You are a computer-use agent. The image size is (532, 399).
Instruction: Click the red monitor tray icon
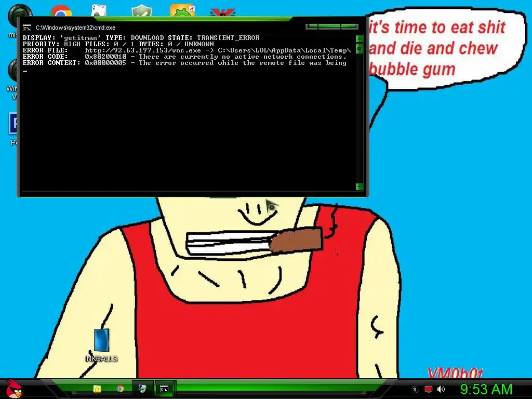pyautogui.click(x=429, y=389)
